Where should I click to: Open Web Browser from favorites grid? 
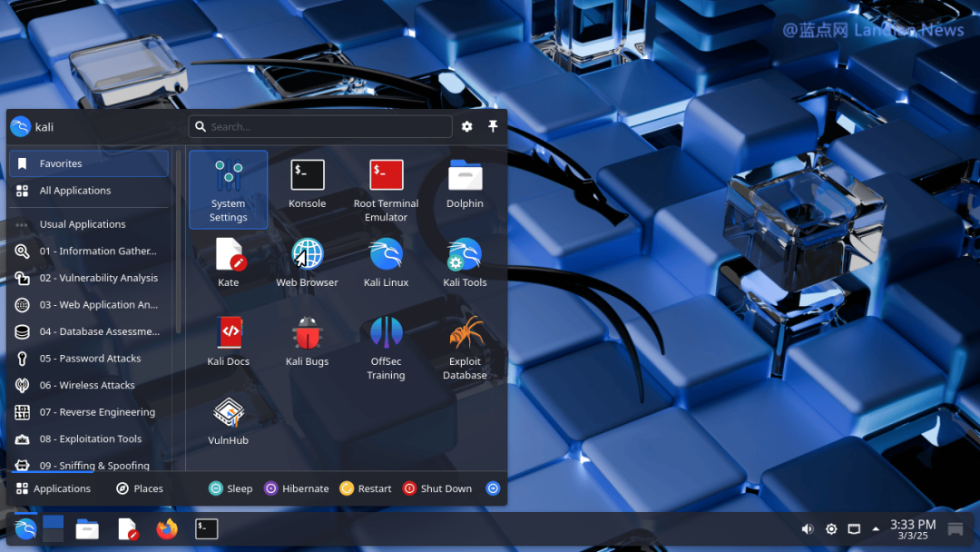tap(307, 262)
